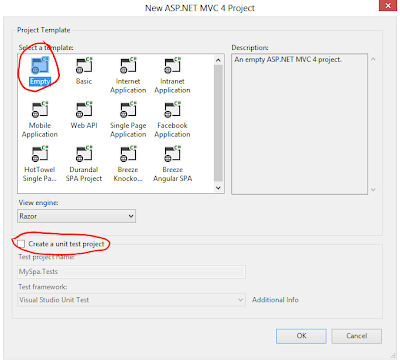
Task: Pick the Mobile Application template icon
Action: click(x=40, y=110)
